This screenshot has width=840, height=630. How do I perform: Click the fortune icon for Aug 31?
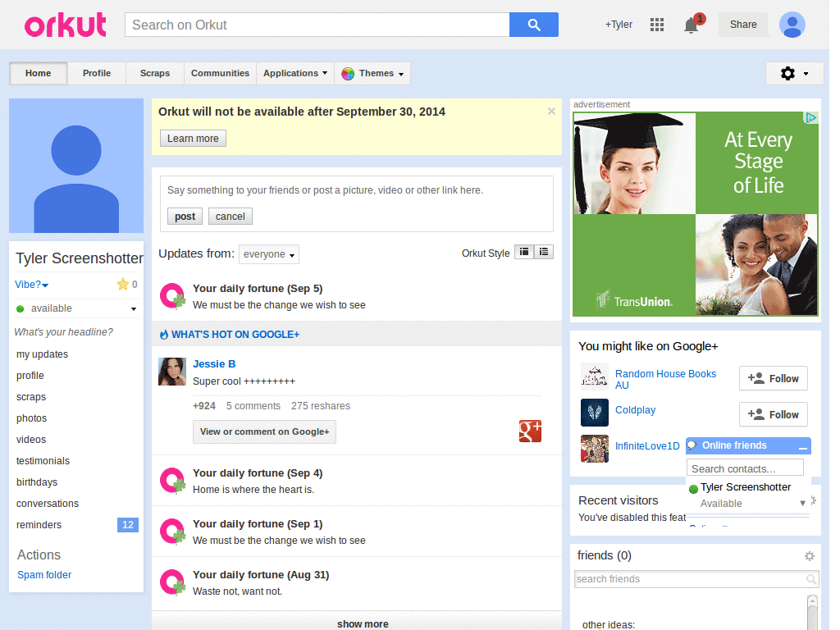point(172,582)
